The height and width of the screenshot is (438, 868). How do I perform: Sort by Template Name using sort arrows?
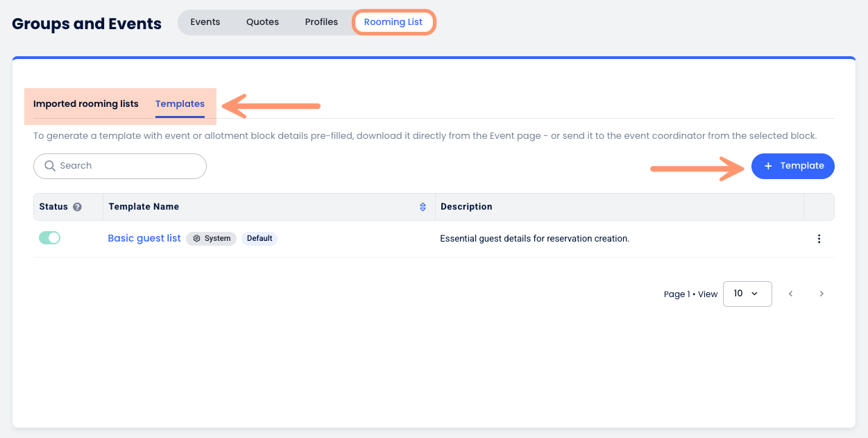click(x=423, y=207)
